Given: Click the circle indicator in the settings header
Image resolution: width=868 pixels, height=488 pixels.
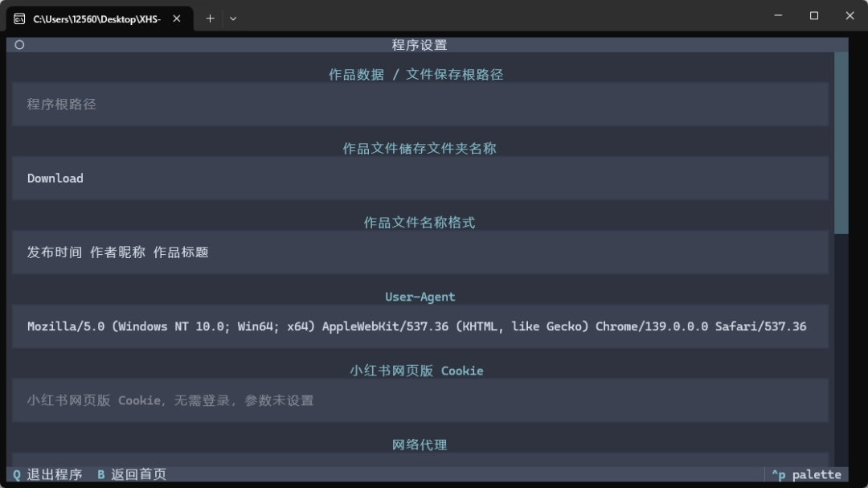Looking at the screenshot, I should click(18, 45).
